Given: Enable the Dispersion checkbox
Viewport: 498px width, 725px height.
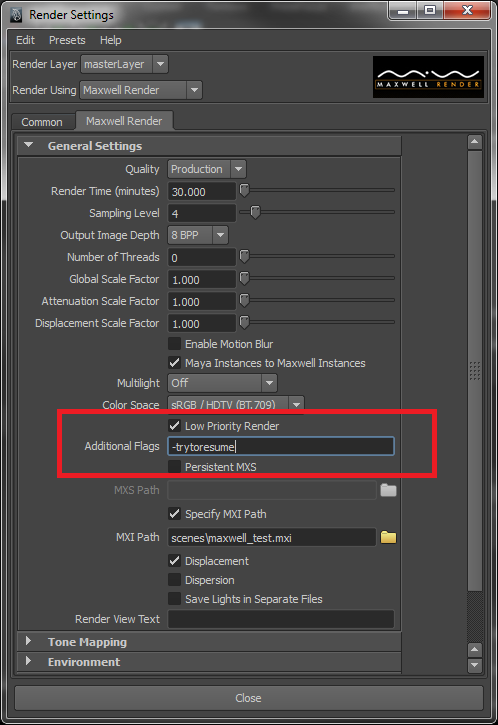Looking at the screenshot, I should [174, 580].
